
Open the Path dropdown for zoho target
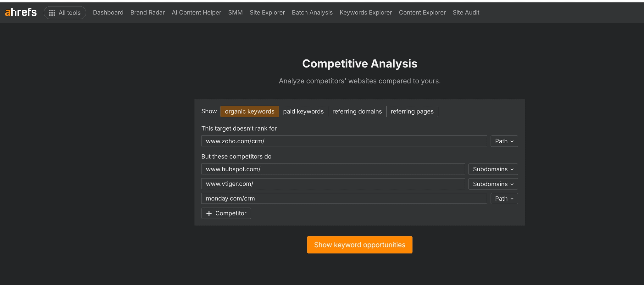point(504,141)
